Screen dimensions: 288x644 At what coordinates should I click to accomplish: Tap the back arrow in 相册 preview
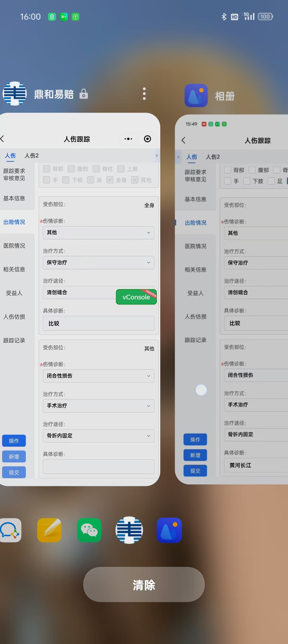pyautogui.click(x=183, y=140)
